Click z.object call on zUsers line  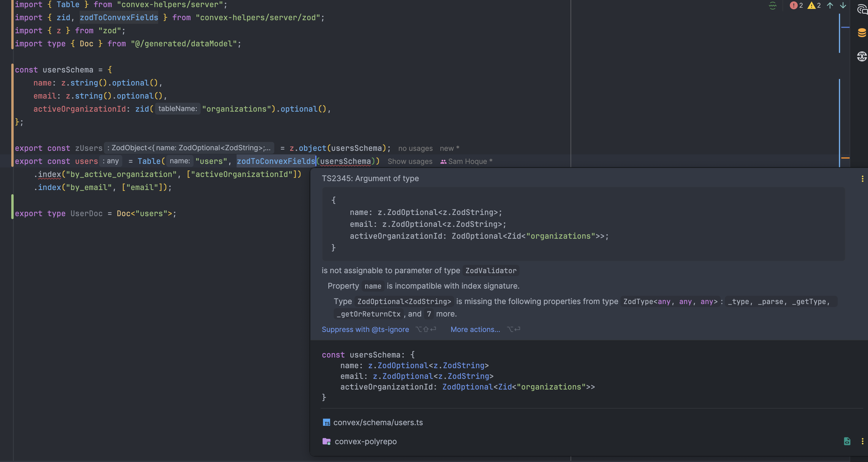(x=308, y=148)
